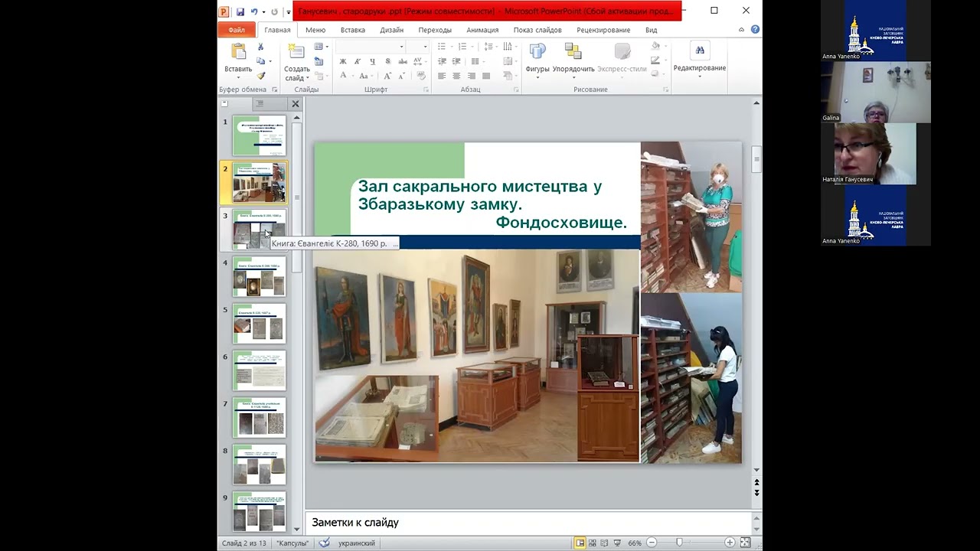
Task: Open the Анимация ribbon tab
Action: pos(482,30)
